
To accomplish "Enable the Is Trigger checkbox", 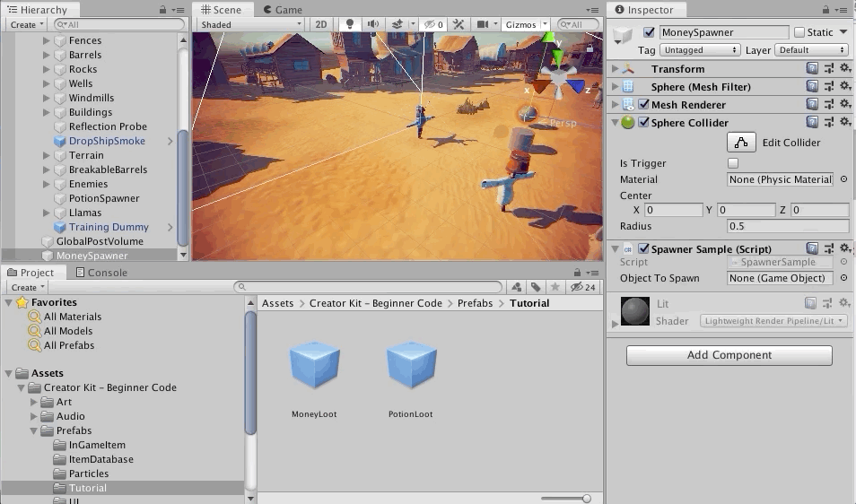I will (733, 163).
